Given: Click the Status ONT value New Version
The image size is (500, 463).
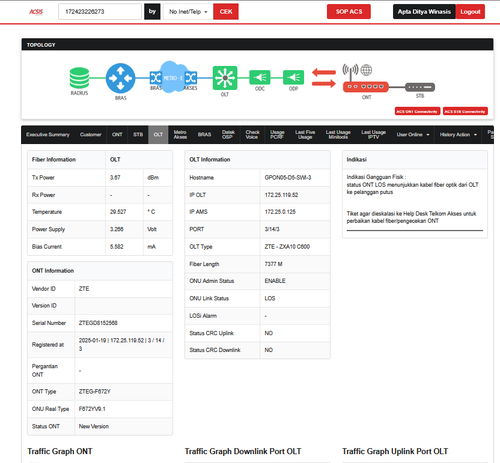Looking at the screenshot, I should [x=94, y=426].
